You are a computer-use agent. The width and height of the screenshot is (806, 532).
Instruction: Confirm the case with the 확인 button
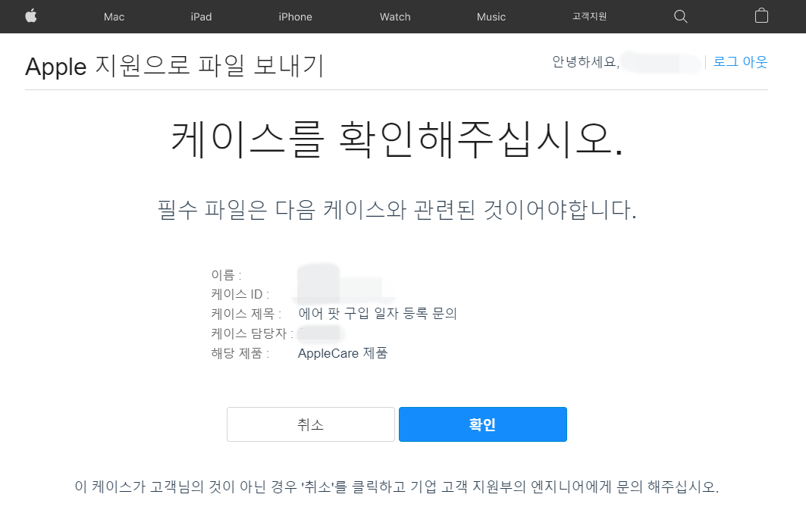(x=483, y=424)
